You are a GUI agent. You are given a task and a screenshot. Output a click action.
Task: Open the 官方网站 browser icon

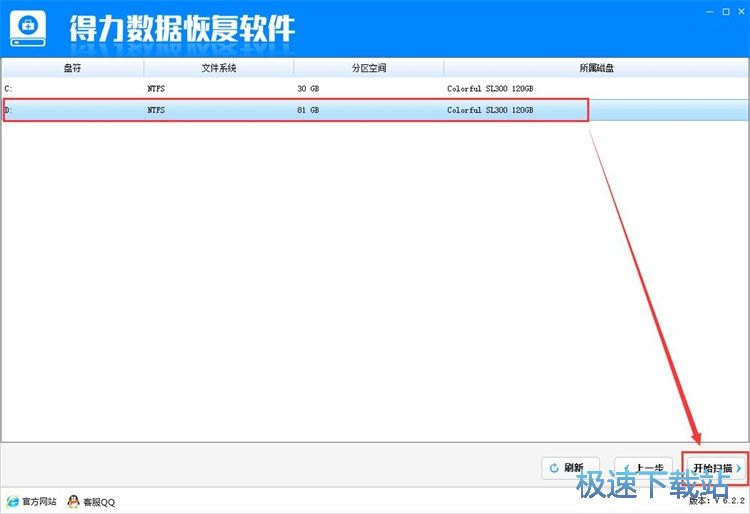click(x=13, y=502)
